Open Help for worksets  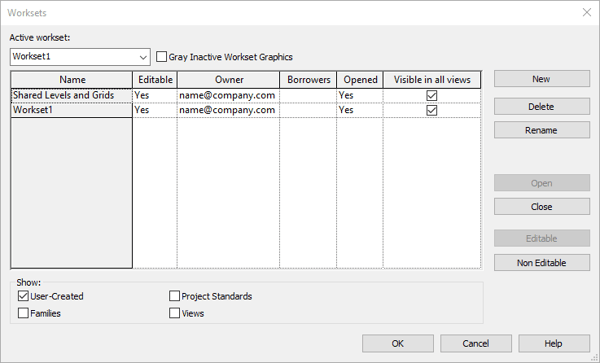[554, 343]
